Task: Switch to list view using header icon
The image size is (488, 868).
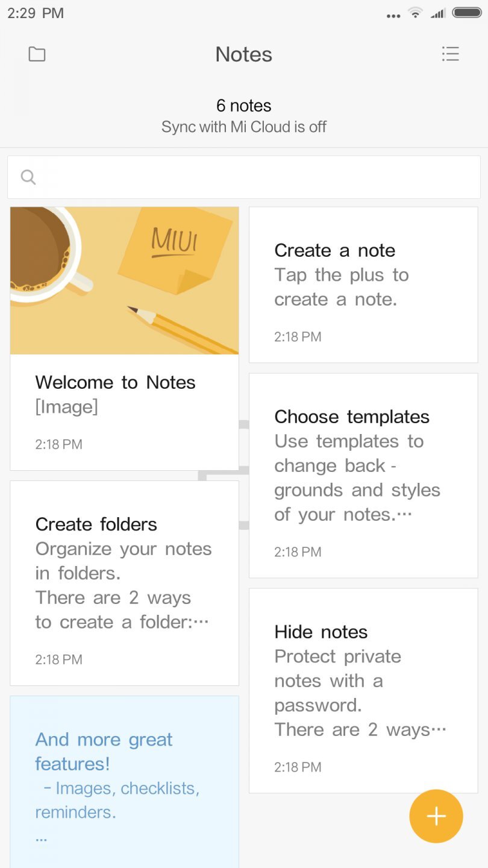Action: pos(450,54)
